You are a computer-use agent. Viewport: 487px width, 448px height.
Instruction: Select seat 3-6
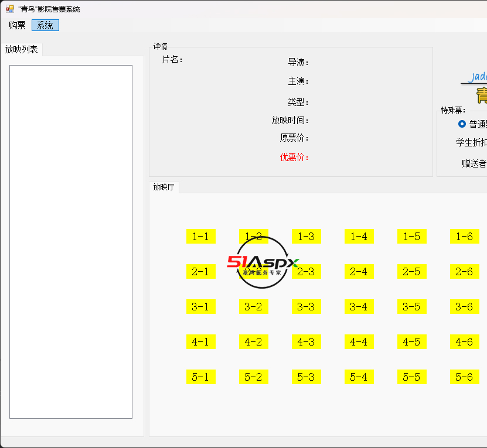click(x=465, y=306)
